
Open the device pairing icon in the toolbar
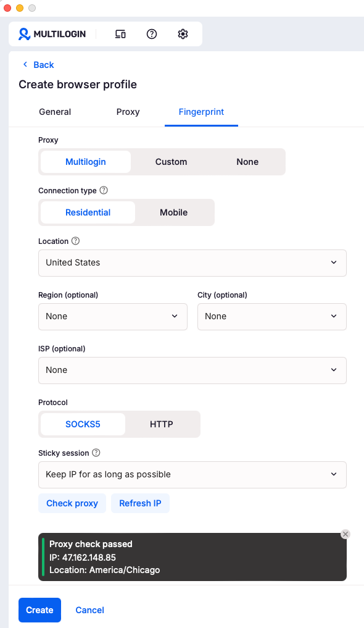tap(120, 34)
